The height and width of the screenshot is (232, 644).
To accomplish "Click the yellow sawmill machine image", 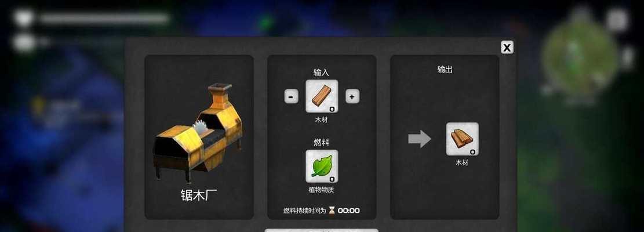I will coord(198,132).
